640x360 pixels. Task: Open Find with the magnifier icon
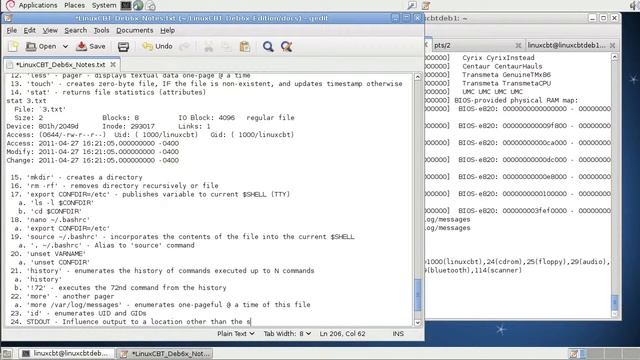tap(268, 47)
